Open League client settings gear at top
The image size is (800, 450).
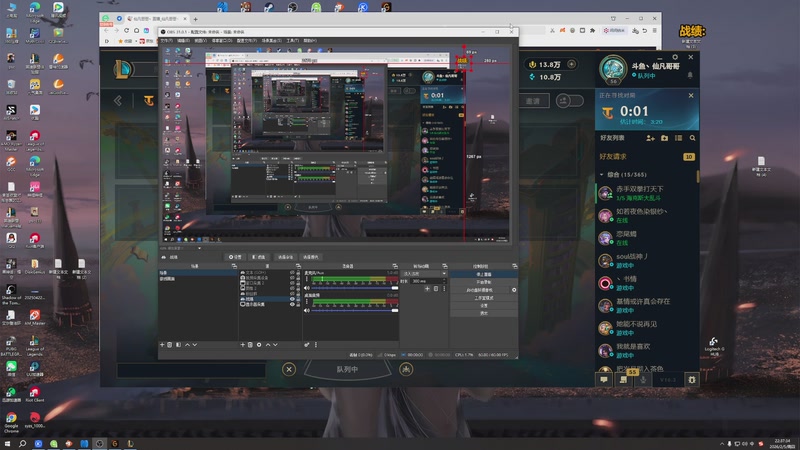[x=675, y=57]
